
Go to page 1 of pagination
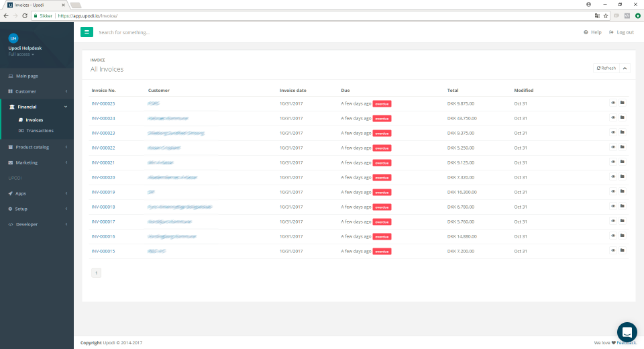pos(96,273)
